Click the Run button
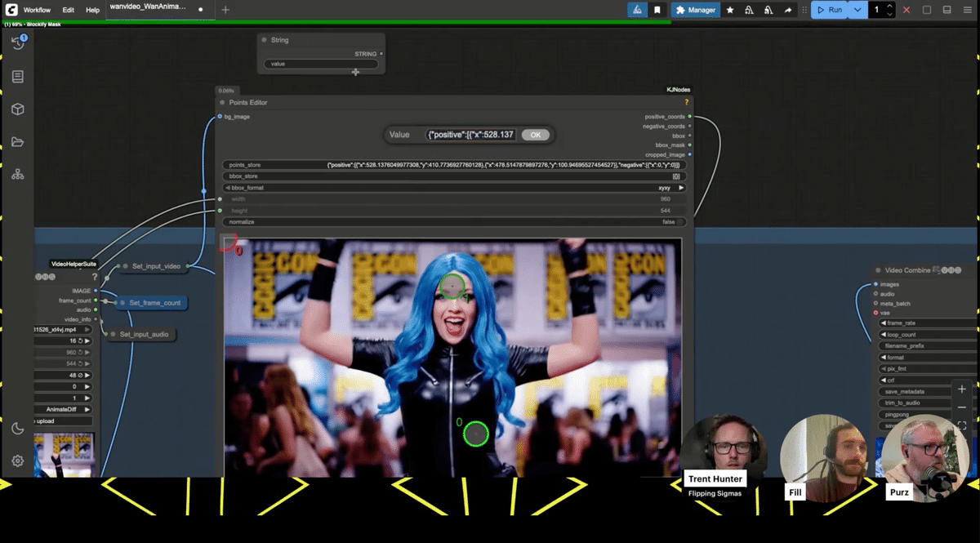 pos(830,10)
